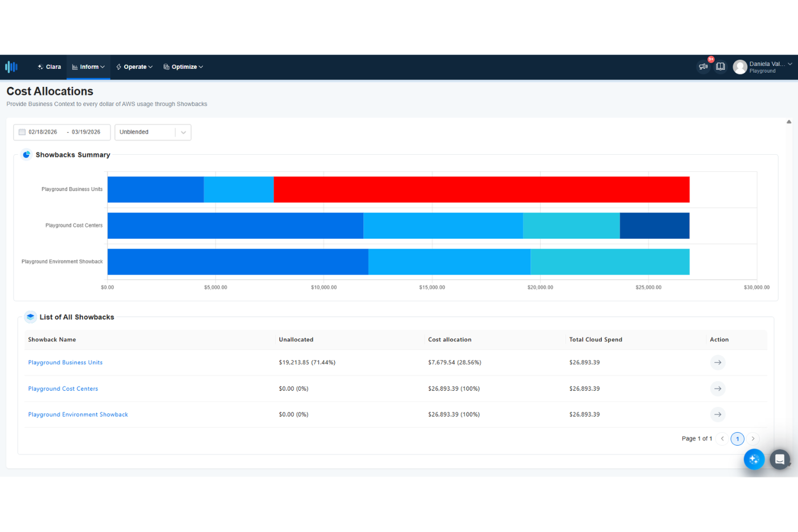798x532 pixels.
Task: Open the Showbacks Summary pie chart icon
Action: click(x=26, y=155)
